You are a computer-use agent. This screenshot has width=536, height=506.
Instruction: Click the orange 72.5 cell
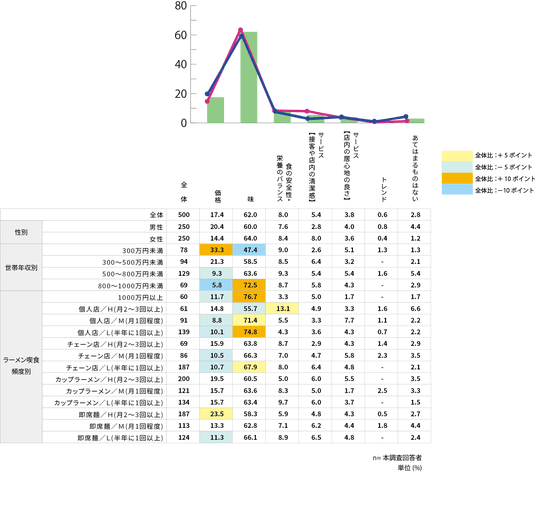[x=249, y=285]
